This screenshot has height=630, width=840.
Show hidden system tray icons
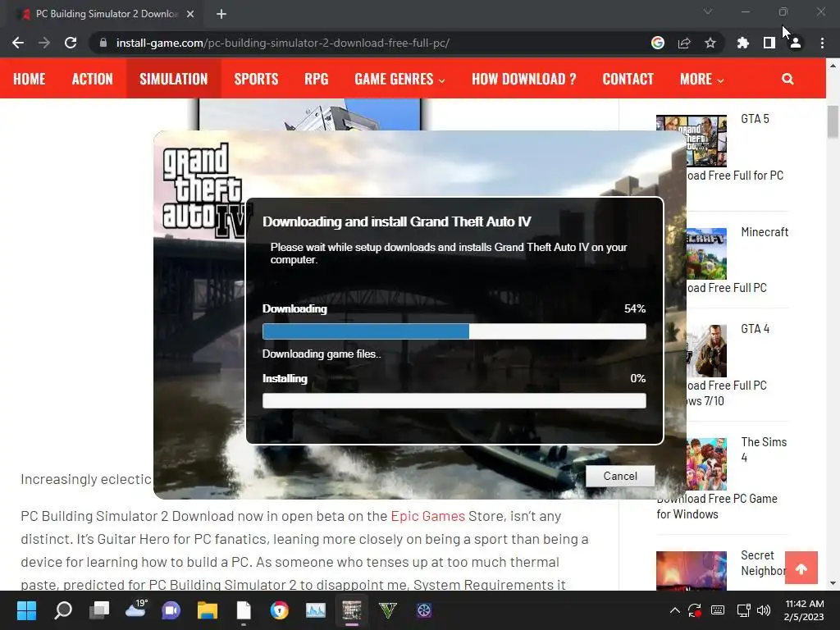(x=675, y=610)
